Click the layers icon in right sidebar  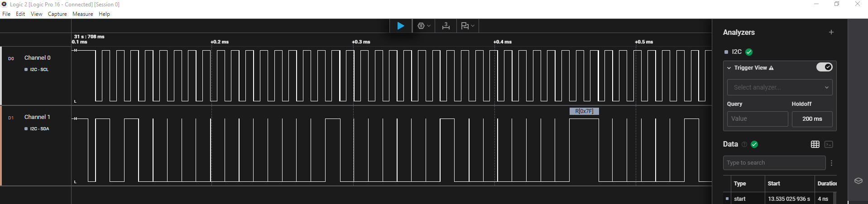(858, 180)
